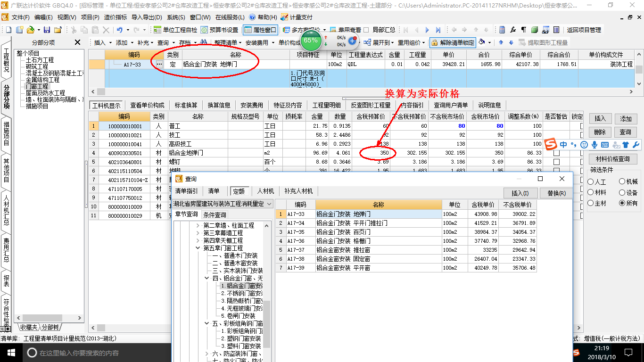This screenshot has height=362, width=644.
Task: Click the ellipsis button beside A17-33
Action: pyautogui.click(x=159, y=64)
